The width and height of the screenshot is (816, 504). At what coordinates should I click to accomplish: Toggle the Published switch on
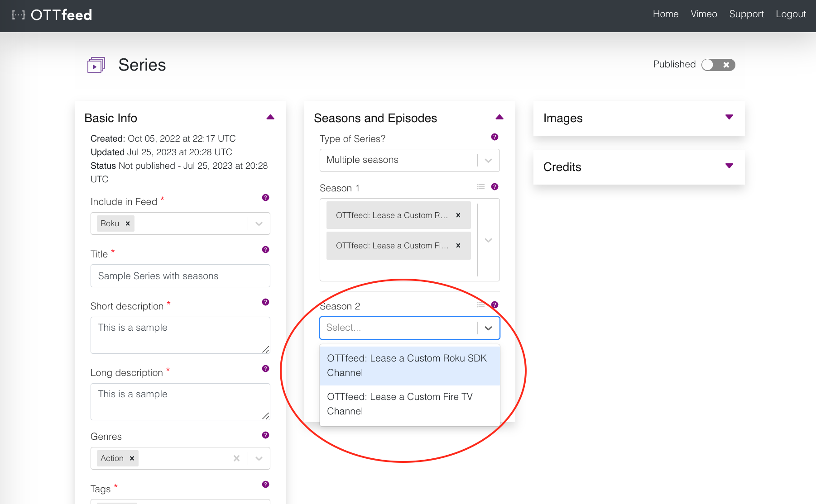[x=718, y=65]
